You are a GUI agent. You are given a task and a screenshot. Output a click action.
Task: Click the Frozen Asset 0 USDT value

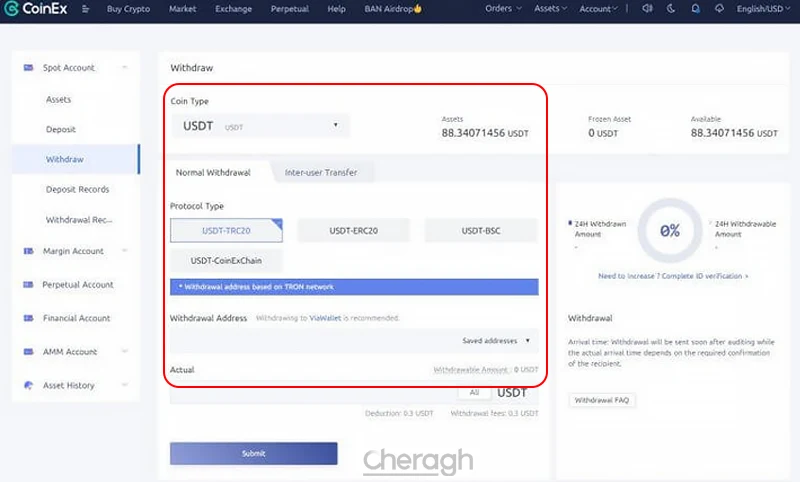tap(603, 133)
